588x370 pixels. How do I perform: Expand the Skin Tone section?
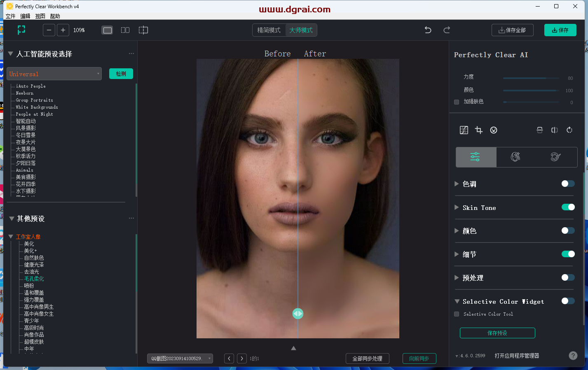click(x=457, y=207)
